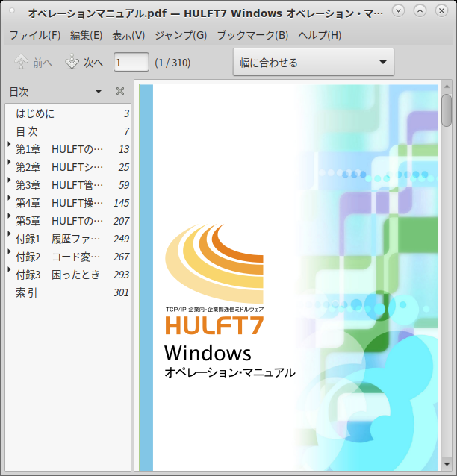This screenshot has width=457, height=476.
Task: Jump to 第2章 HULFTシ… entry
Action: click(69, 167)
